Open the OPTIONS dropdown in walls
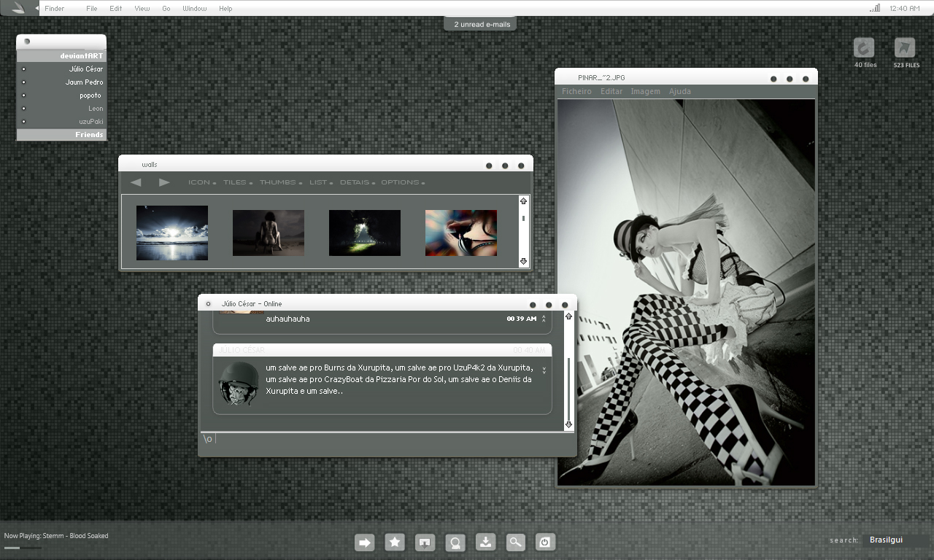This screenshot has height=560, width=934. pos(403,182)
